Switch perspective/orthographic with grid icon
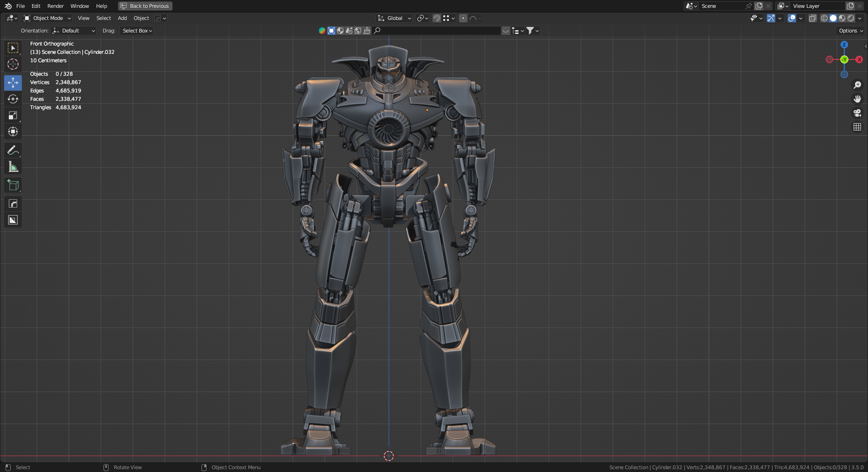This screenshot has width=868, height=472. pos(857,127)
